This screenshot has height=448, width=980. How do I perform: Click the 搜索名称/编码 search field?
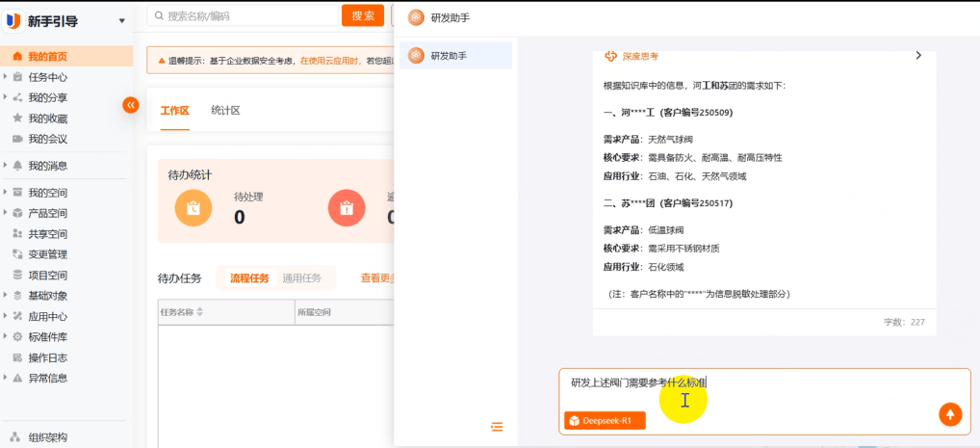[x=242, y=15]
